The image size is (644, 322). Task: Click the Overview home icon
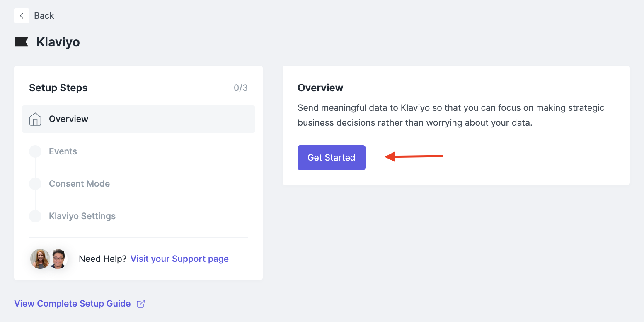35,119
